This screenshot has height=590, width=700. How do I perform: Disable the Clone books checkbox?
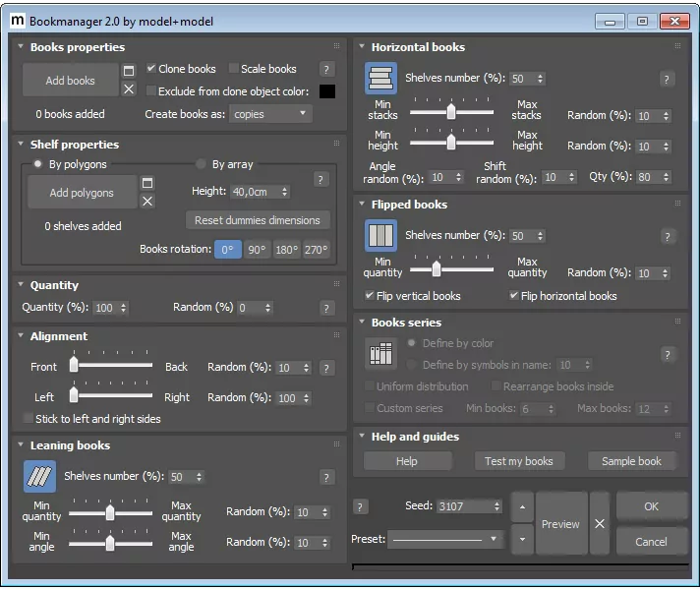point(151,69)
